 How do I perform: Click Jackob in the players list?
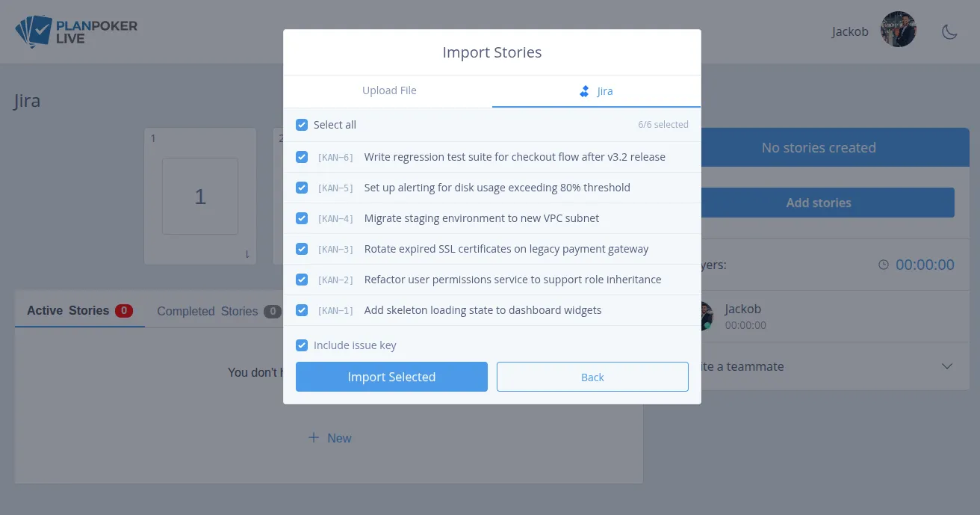pos(742,309)
